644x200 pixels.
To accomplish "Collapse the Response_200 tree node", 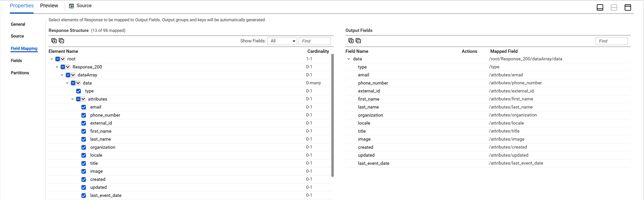I will pyautogui.click(x=57, y=67).
